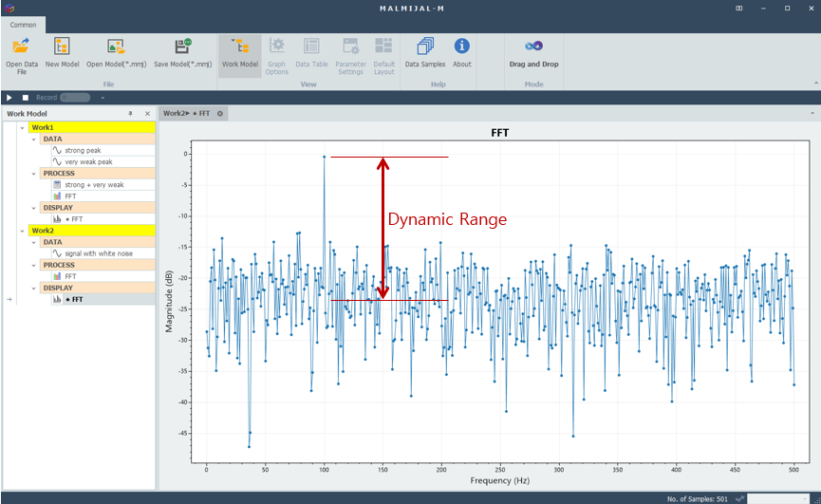Open the dropdown arrow beside Record
The height and width of the screenshot is (504, 821).
pyautogui.click(x=103, y=98)
